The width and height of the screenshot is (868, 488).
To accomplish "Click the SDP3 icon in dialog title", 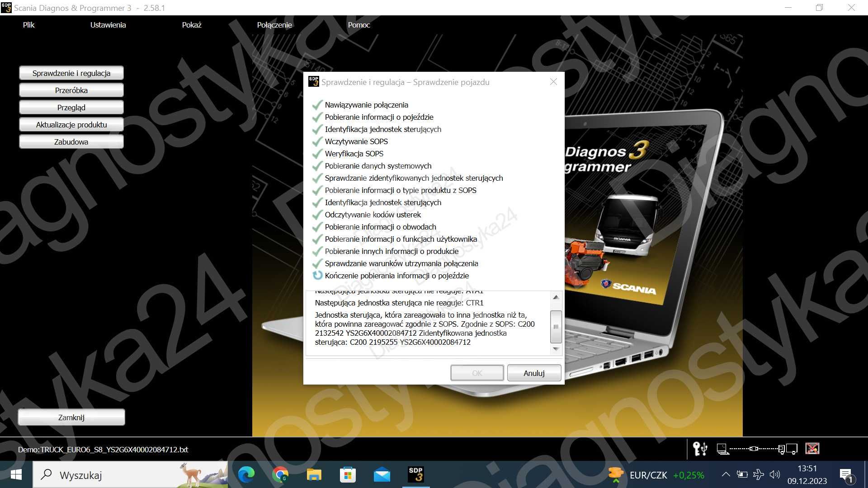I will pyautogui.click(x=313, y=82).
